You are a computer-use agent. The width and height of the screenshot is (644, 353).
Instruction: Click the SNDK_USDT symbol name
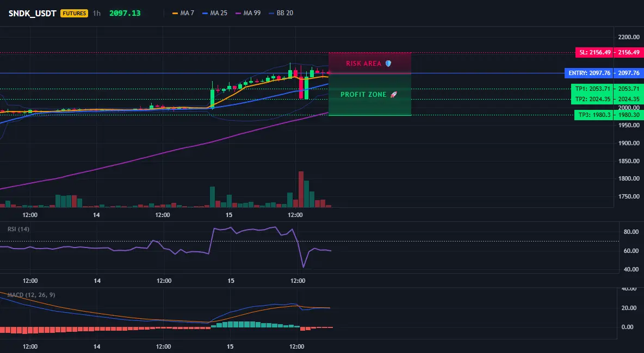point(33,13)
